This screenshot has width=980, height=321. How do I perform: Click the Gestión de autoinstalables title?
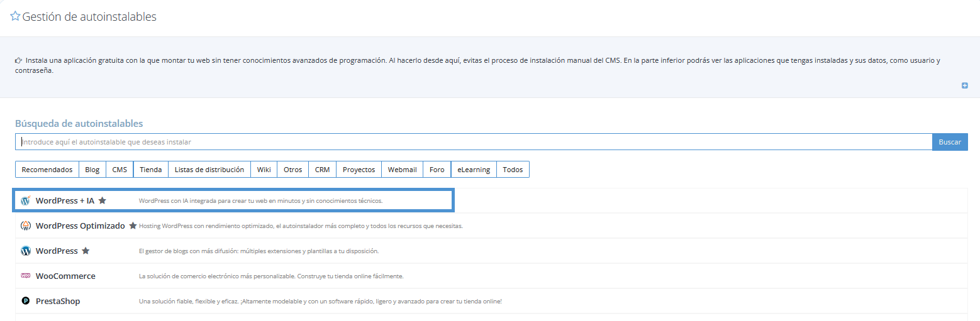pos(89,17)
